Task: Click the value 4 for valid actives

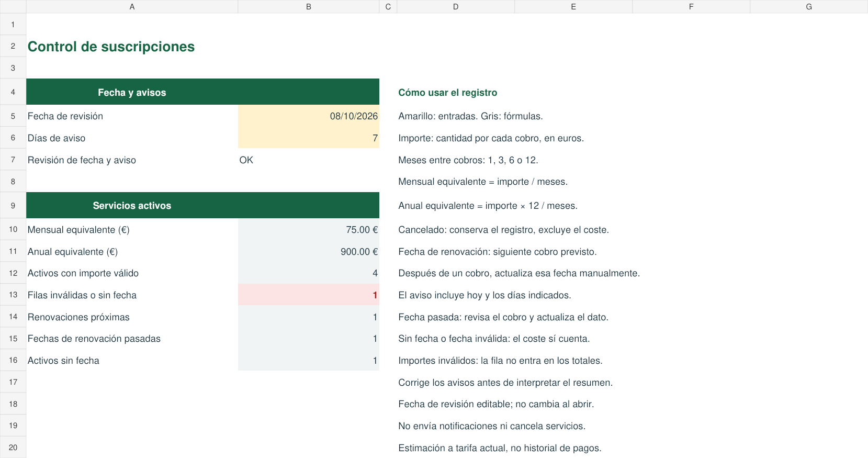Action: click(308, 273)
